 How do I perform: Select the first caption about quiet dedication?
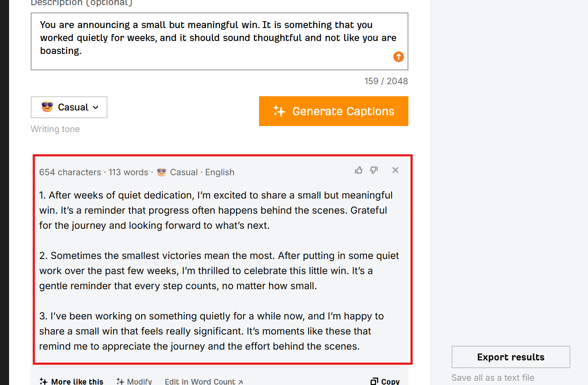(x=216, y=210)
